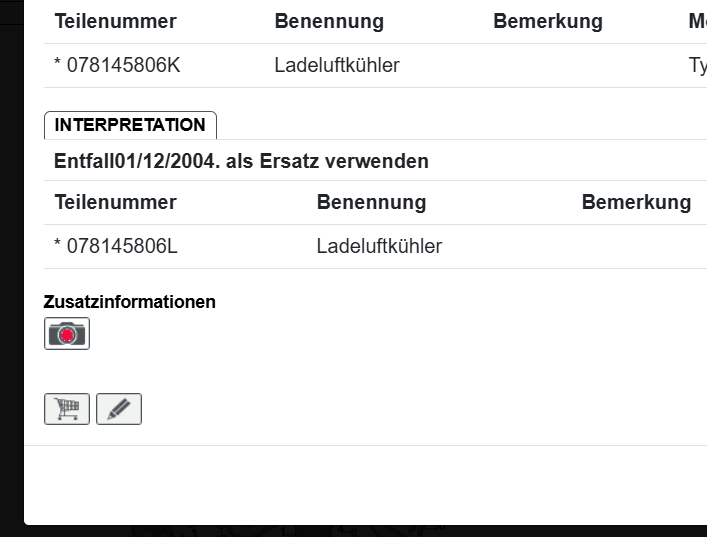The image size is (707, 537).
Task: Click part number 078145806K
Action: pos(117,66)
